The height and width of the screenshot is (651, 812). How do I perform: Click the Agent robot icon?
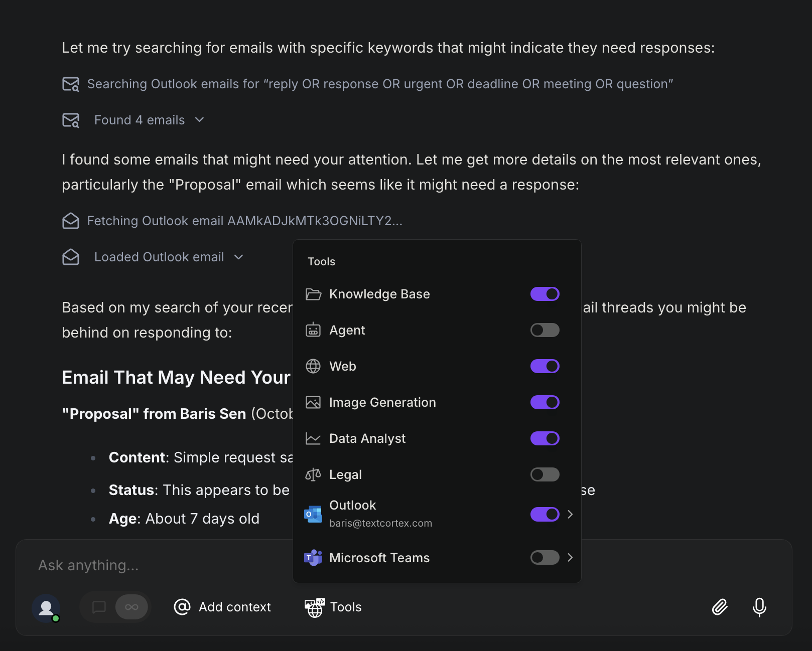click(x=313, y=330)
